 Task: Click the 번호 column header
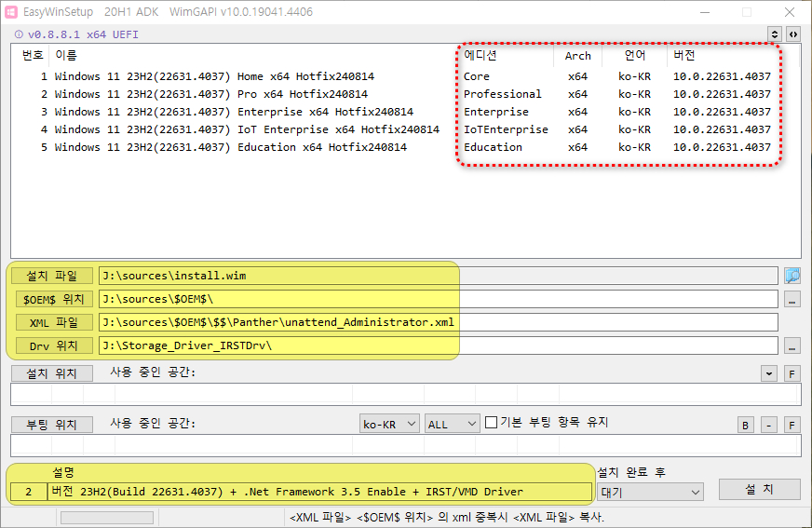point(32,55)
